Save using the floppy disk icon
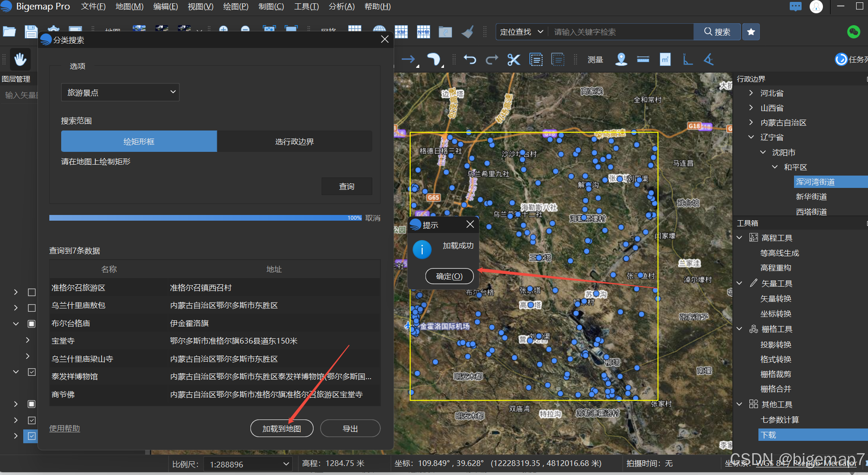This screenshot has width=868, height=475. point(31,32)
